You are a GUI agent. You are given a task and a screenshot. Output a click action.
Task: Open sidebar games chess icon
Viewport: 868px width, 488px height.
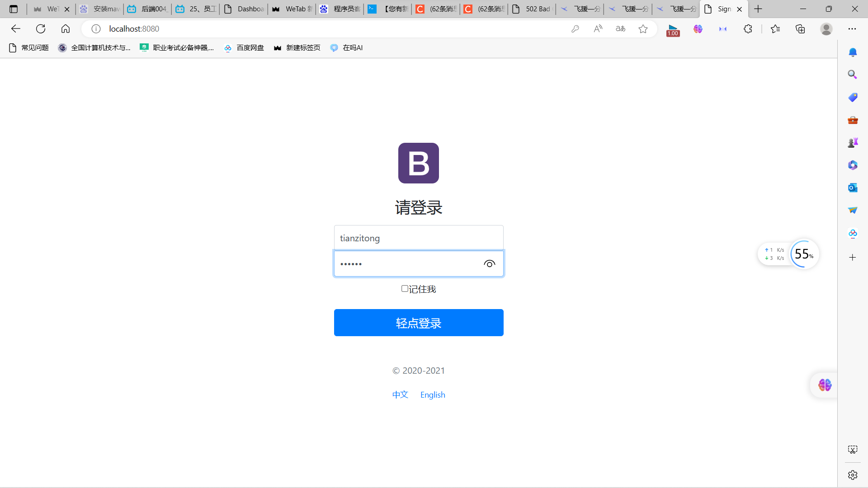853,142
